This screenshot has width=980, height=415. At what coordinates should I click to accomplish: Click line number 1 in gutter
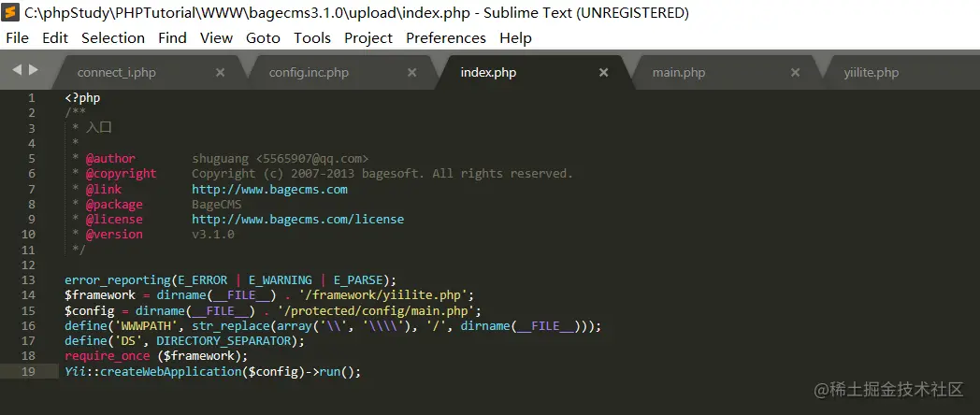click(x=31, y=98)
